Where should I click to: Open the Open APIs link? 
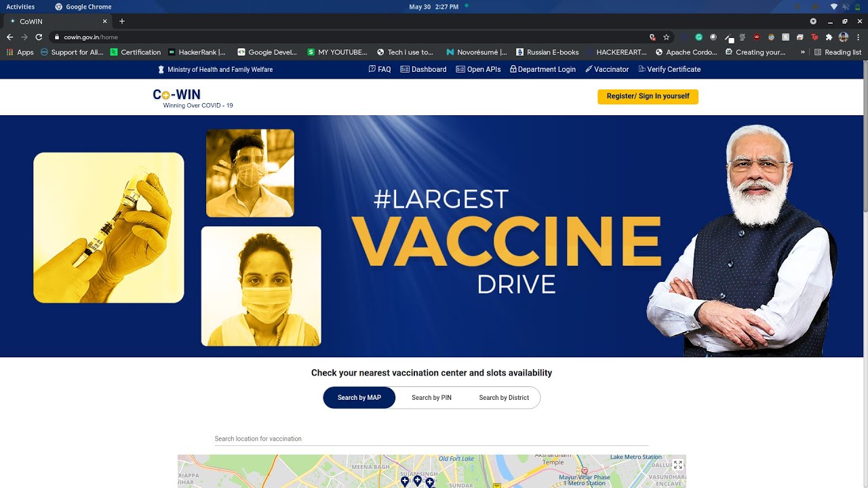pos(478,69)
